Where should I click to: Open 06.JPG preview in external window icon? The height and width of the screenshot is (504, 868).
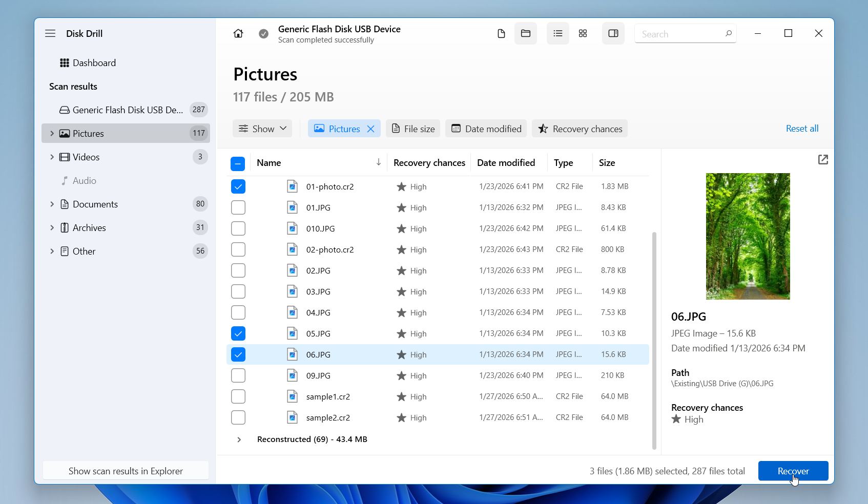pyautogui.click(x=823, y=160)
